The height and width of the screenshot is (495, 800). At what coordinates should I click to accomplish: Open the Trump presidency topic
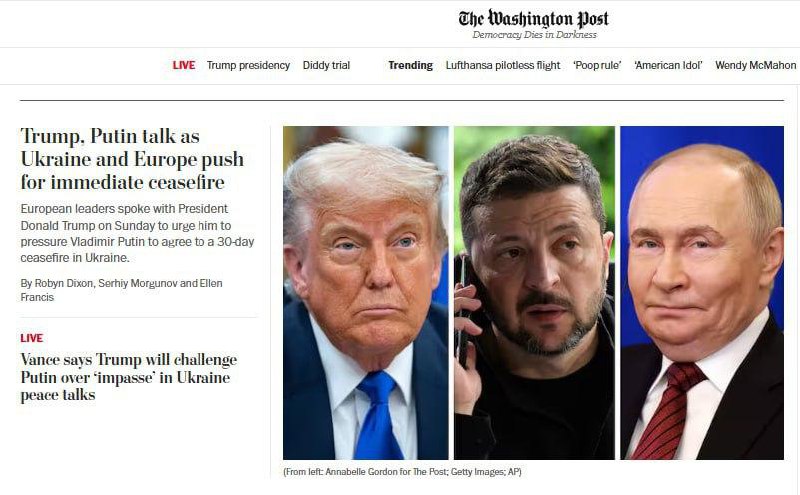[x=248, y=65]
